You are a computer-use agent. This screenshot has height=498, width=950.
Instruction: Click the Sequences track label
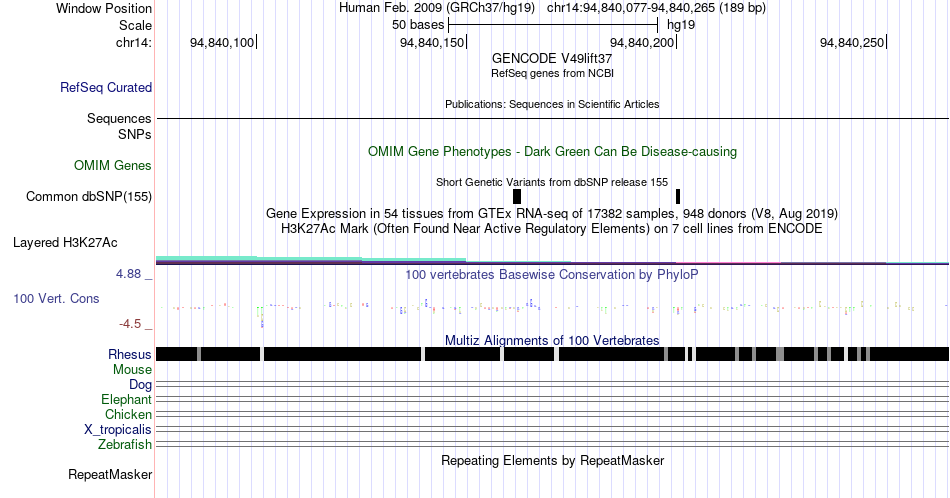[x=119, y=118]
